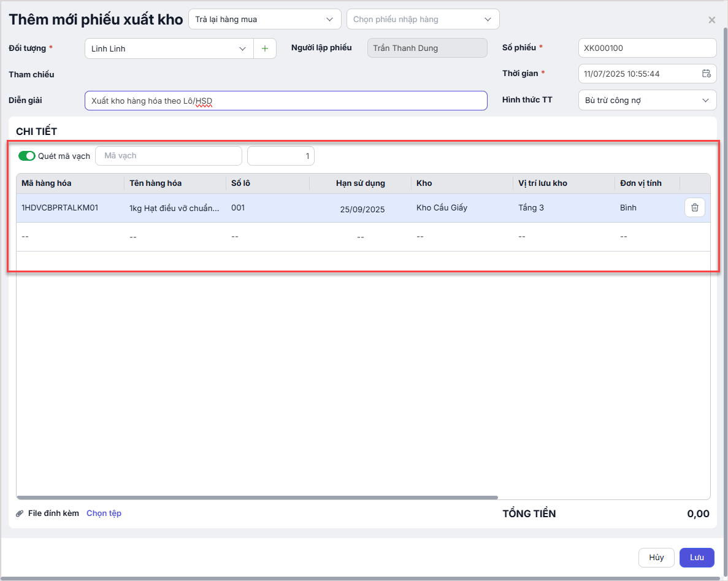
Task: Open the calendar icon in Thời gian
Action: [706, 74]
